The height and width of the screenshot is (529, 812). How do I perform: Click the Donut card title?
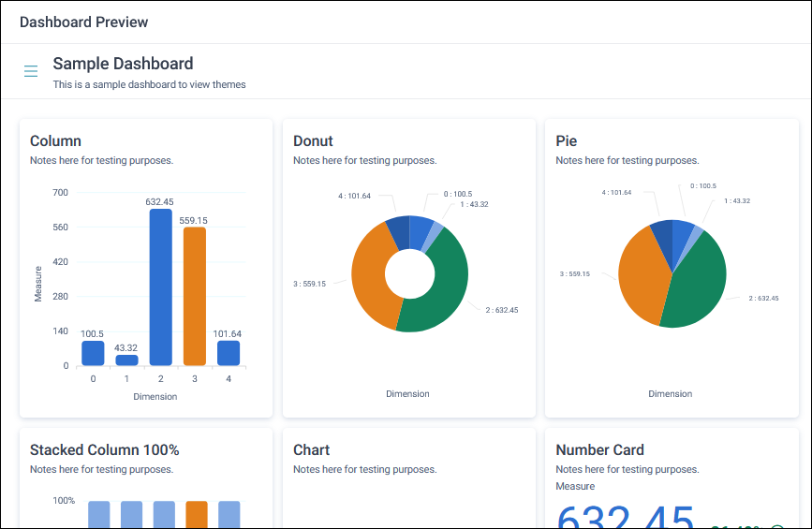point(314,140)
